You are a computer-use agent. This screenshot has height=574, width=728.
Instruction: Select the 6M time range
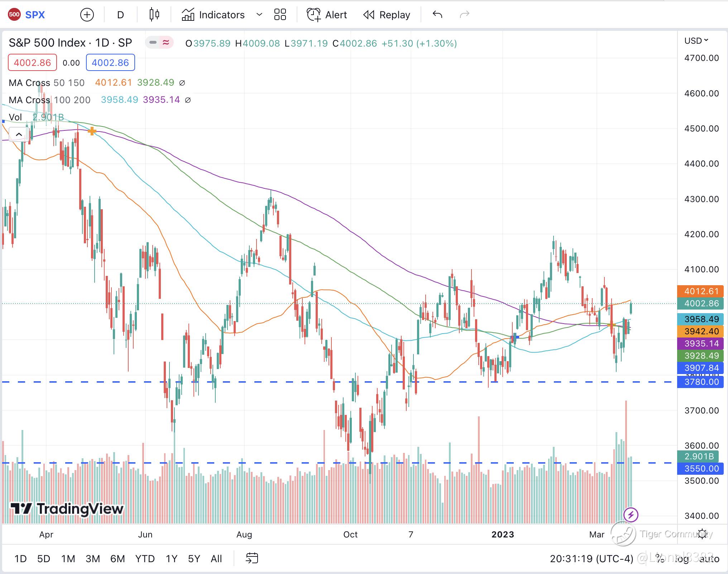point(117,559)
